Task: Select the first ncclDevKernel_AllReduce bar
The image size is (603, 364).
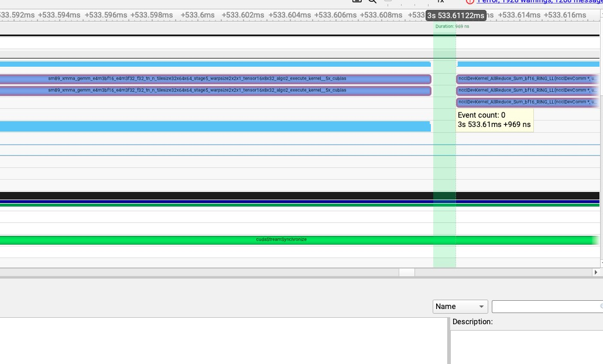Action: pos(527,79)
